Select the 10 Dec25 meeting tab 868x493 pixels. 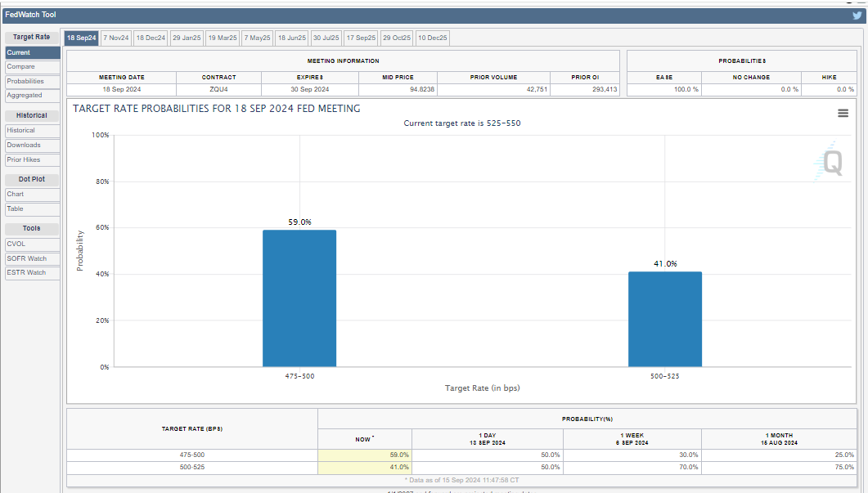tap(432, 38)
